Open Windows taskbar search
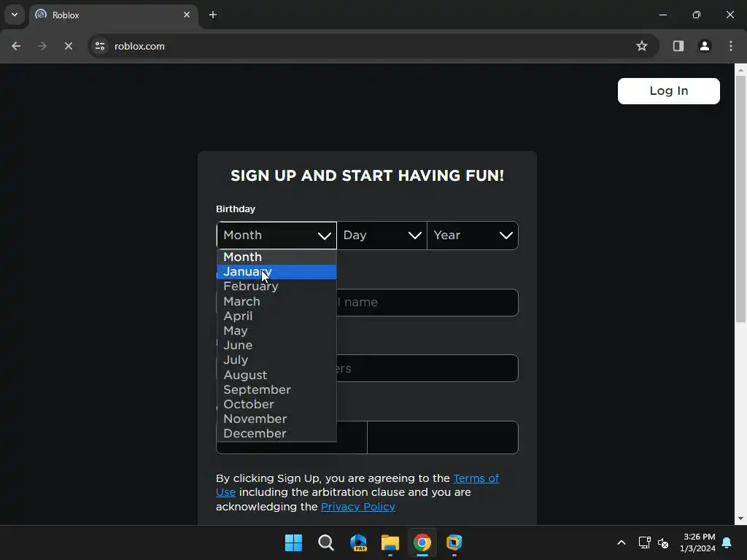747x560 pixels. point(326,542)
